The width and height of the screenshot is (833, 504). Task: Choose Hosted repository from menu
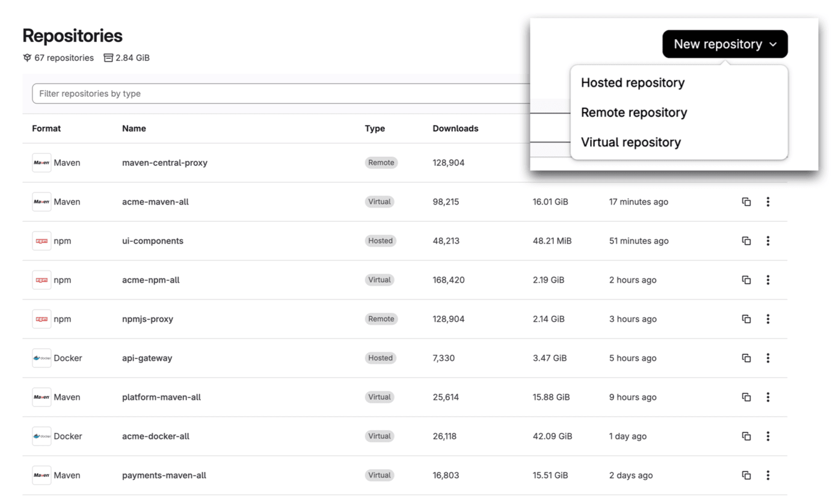pos(633,83)
